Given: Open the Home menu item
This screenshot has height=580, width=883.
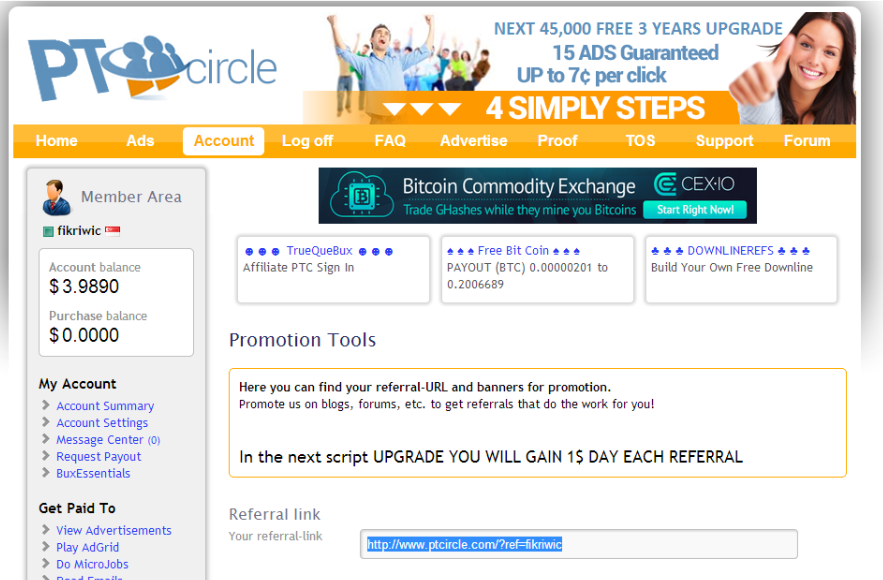Looking at the screenshot, I should pyautogui.click(x=56, y=141).
